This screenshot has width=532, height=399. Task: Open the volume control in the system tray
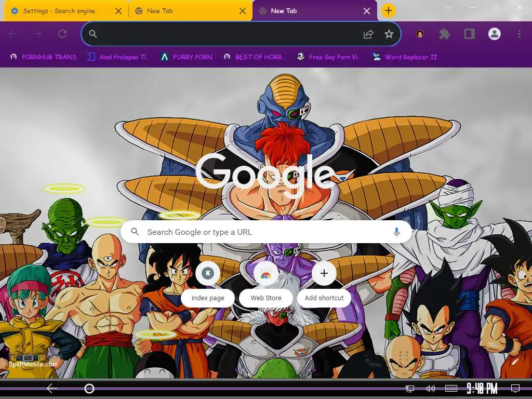tap(430, 389)
